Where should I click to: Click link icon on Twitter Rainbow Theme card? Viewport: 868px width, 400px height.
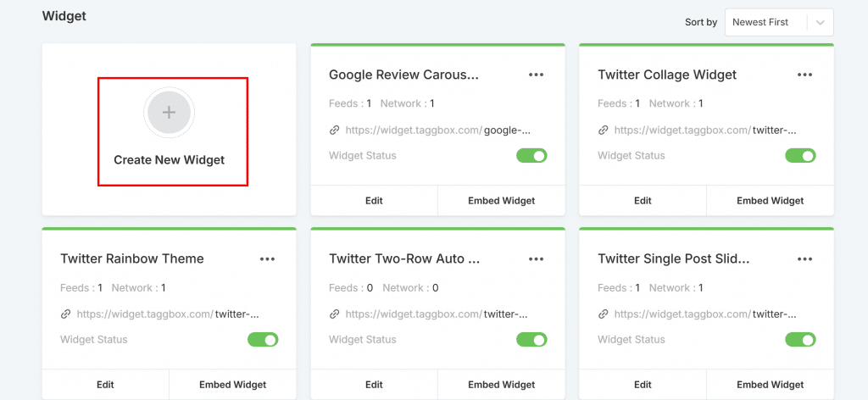pos(66,314)
